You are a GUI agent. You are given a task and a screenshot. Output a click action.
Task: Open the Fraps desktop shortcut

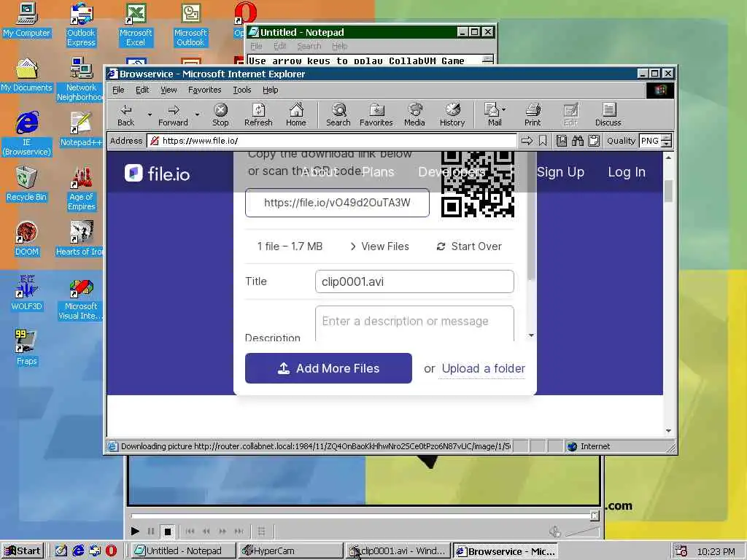tap(26, 348)
